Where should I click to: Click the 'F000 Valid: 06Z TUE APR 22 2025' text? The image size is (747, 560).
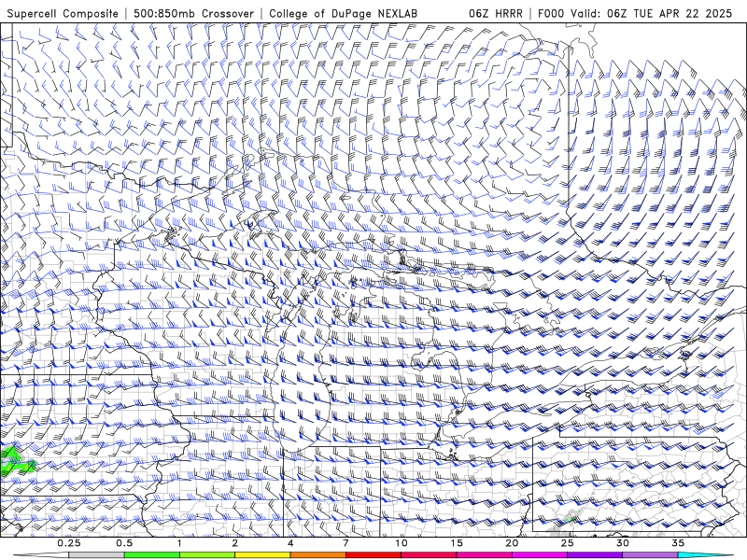point(635,14)
